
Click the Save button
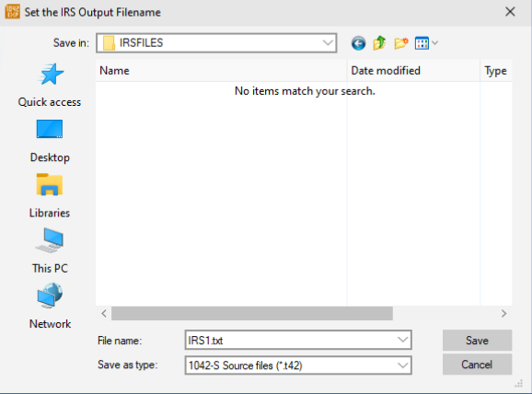point(477,340)
